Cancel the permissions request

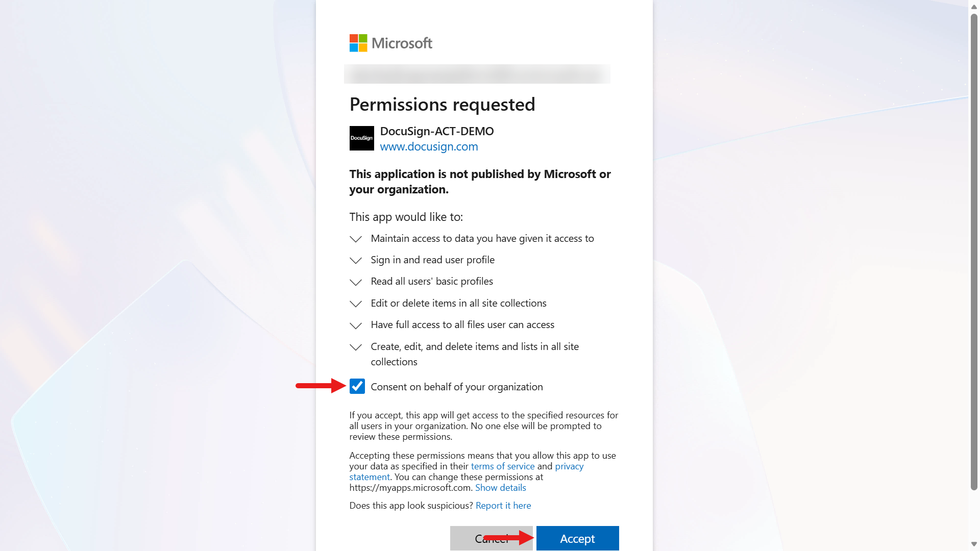[492, 538]
